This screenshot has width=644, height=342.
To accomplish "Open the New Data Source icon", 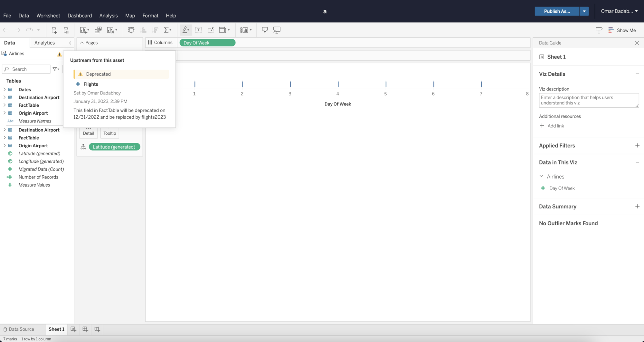I will 54,30.
